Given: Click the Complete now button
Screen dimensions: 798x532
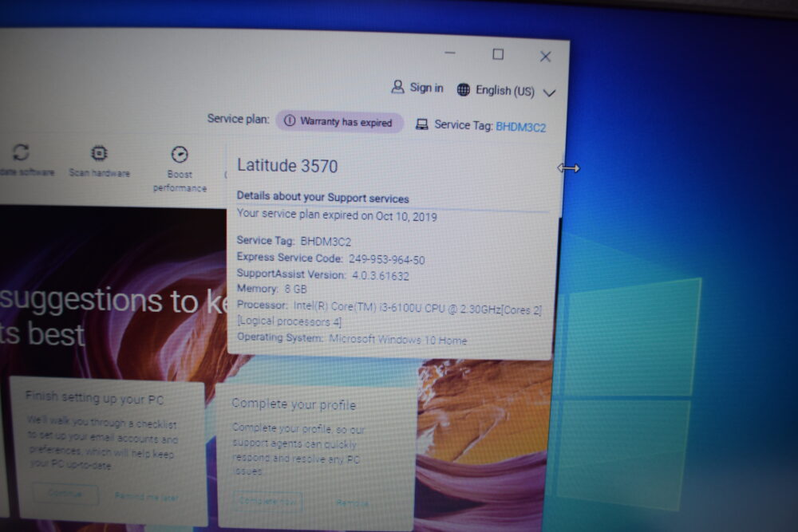Looking at the screenshot, I should tap(267, 501).
